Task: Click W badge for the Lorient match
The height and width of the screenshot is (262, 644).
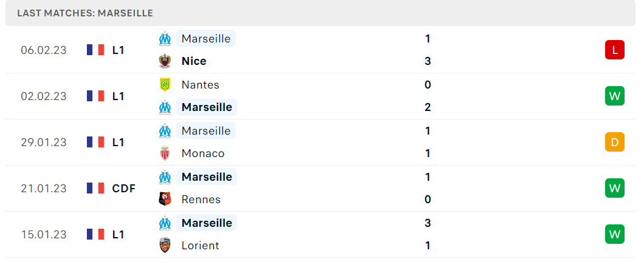Action: click(614, 234)
